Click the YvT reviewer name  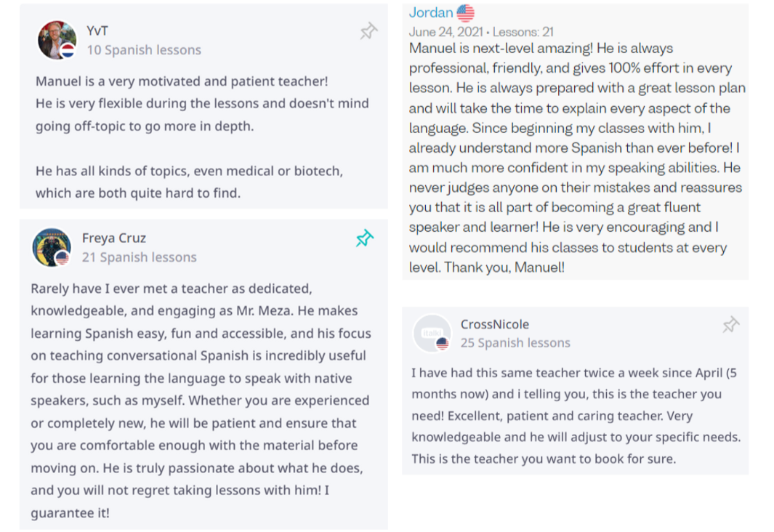pos(97,31)
